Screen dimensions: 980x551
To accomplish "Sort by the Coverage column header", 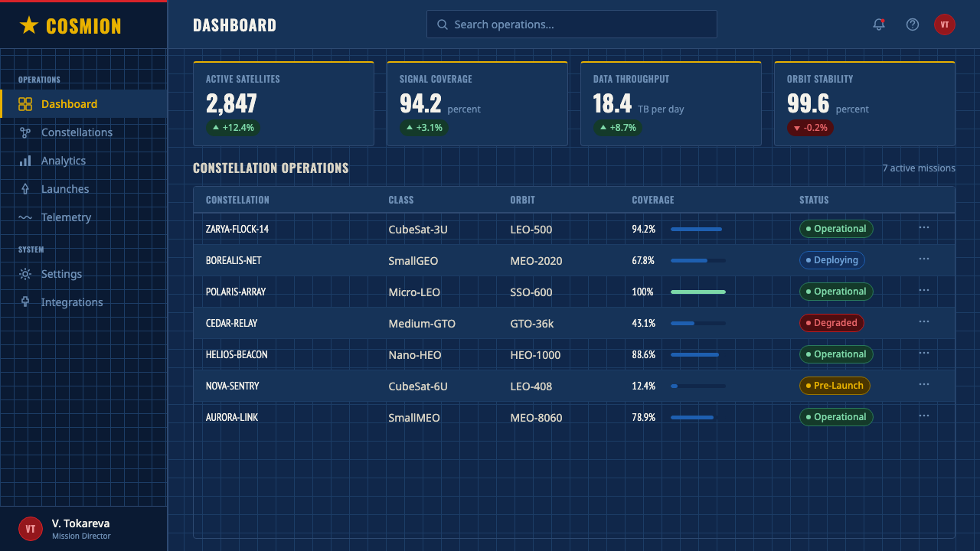I will (653, 200).
